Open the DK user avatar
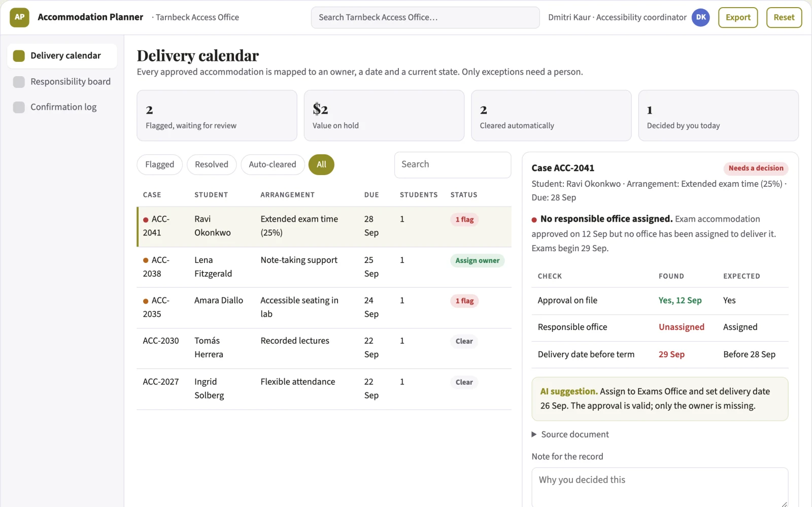Screen dimensions: 812x507 [x=701, y=17]
